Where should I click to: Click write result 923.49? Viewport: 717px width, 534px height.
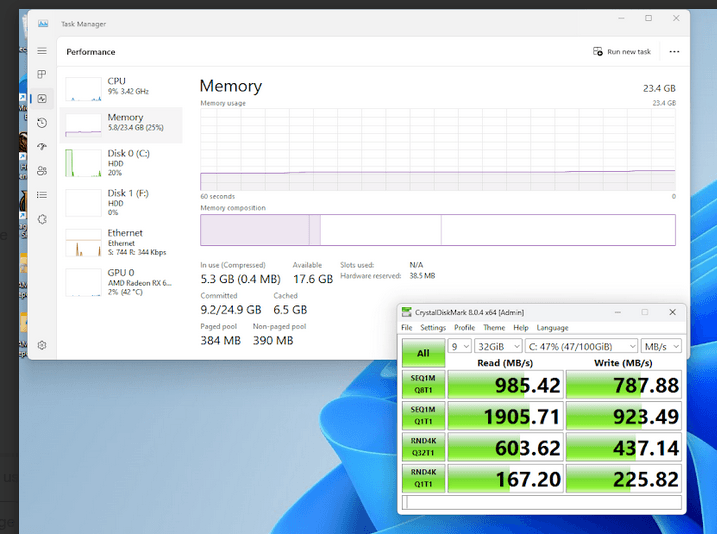coord(624,416)
